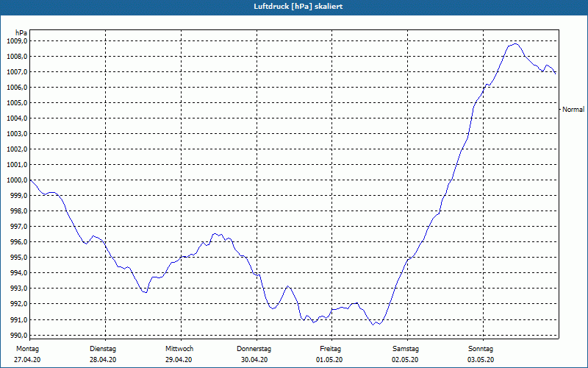Click the 1002,0 axis value
This screenshot has width=588, height=368.
17,149
